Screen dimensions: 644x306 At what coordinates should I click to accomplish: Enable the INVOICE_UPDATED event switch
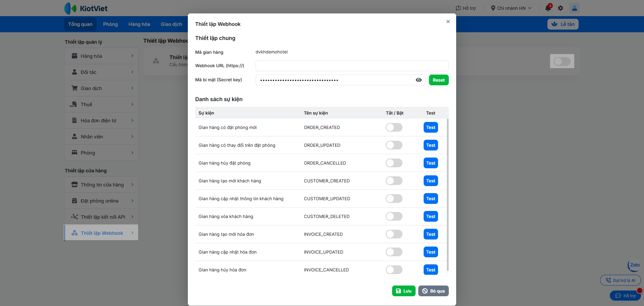tap(394, 252)
